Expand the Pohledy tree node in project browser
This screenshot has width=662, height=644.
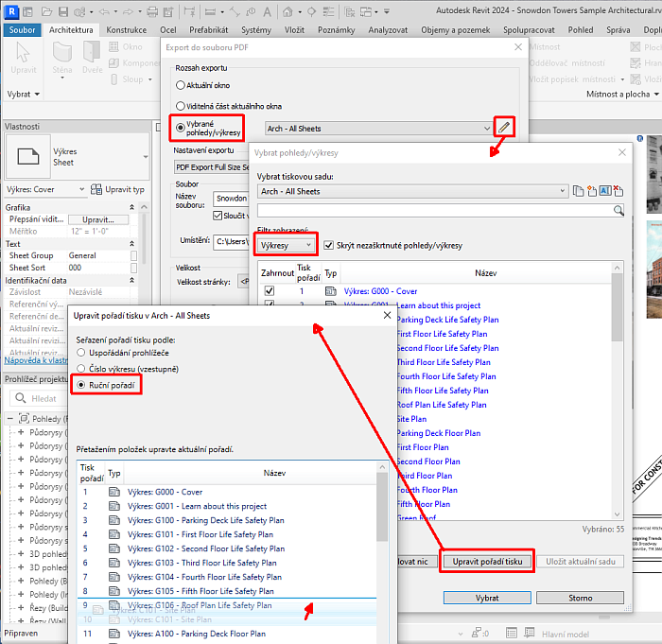pos(10,419)
